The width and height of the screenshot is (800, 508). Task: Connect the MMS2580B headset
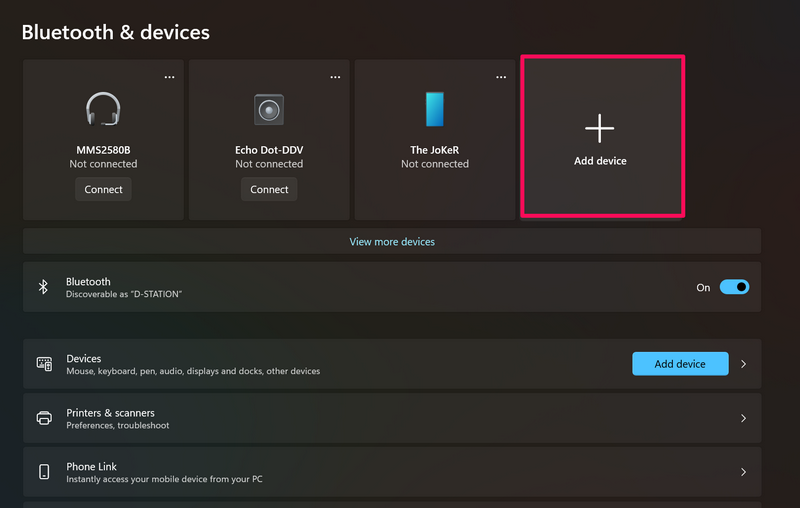point(103,189)
